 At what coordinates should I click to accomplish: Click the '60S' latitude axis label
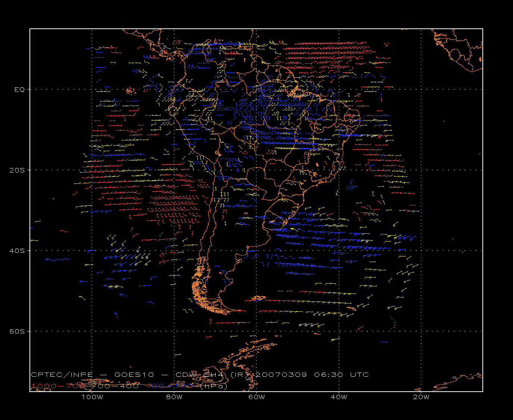[17, 331]
